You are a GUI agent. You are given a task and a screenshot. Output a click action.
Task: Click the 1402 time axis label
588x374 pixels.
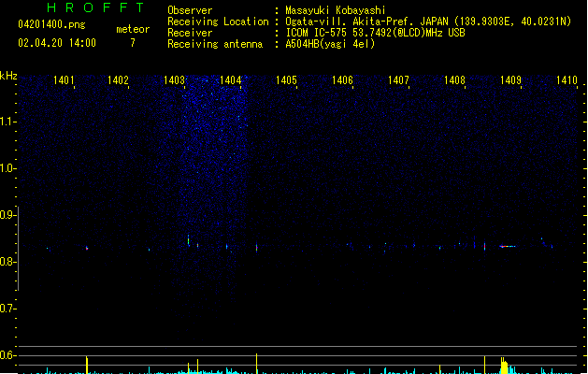point(118,80)
